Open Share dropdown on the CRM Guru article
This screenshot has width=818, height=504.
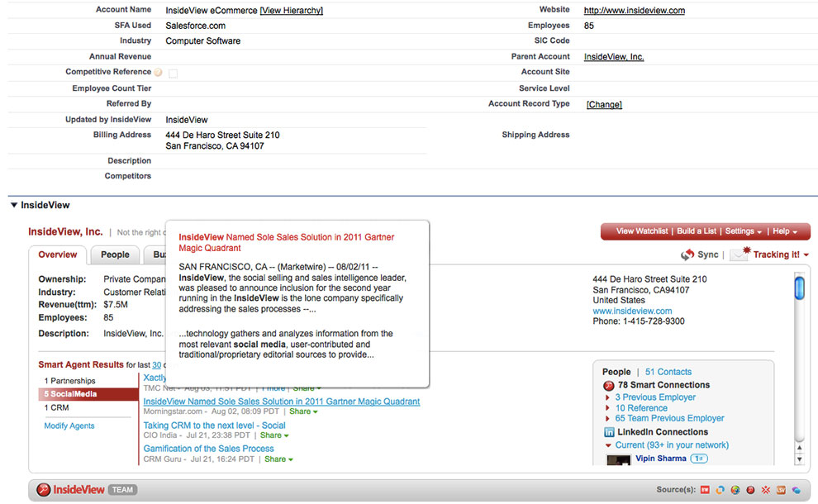278,459
